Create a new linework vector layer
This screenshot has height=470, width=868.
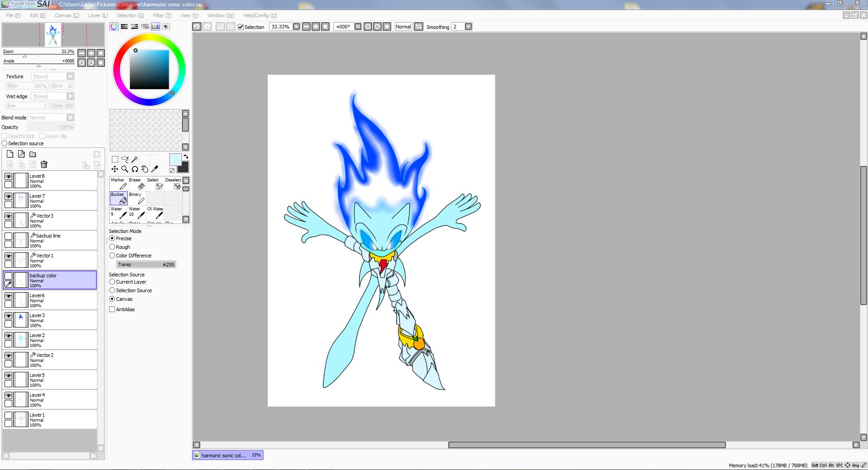[x=21, y=154]
